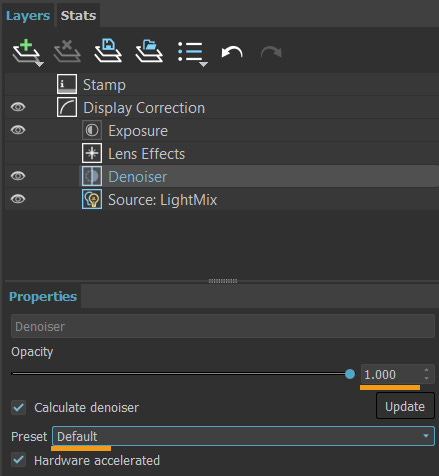Screen dimensions: 439x476
Task: Hide the Denoiser layer with its eye
Action: click(18, 176)
